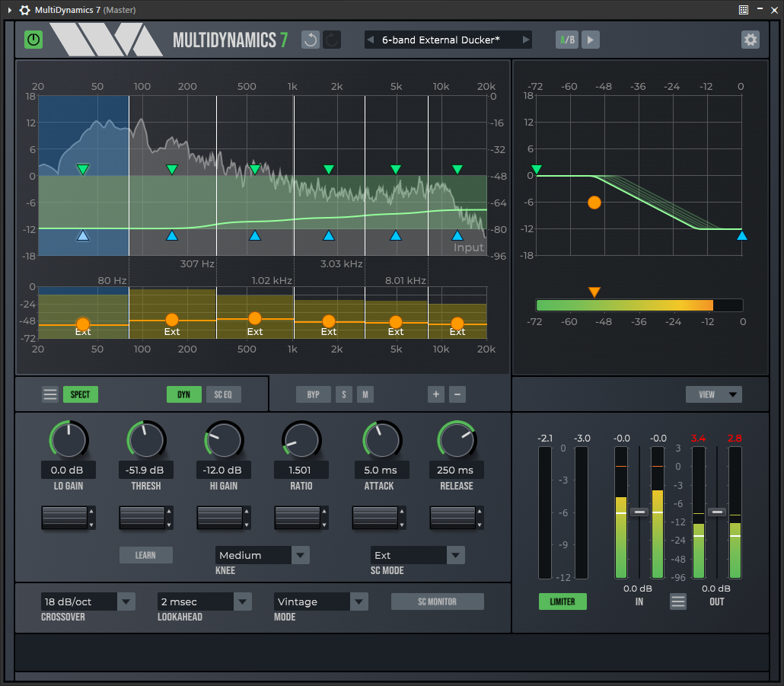Enable SC MONITOR
This screenshot has width=784, height=686.
(x=437, y=601)
